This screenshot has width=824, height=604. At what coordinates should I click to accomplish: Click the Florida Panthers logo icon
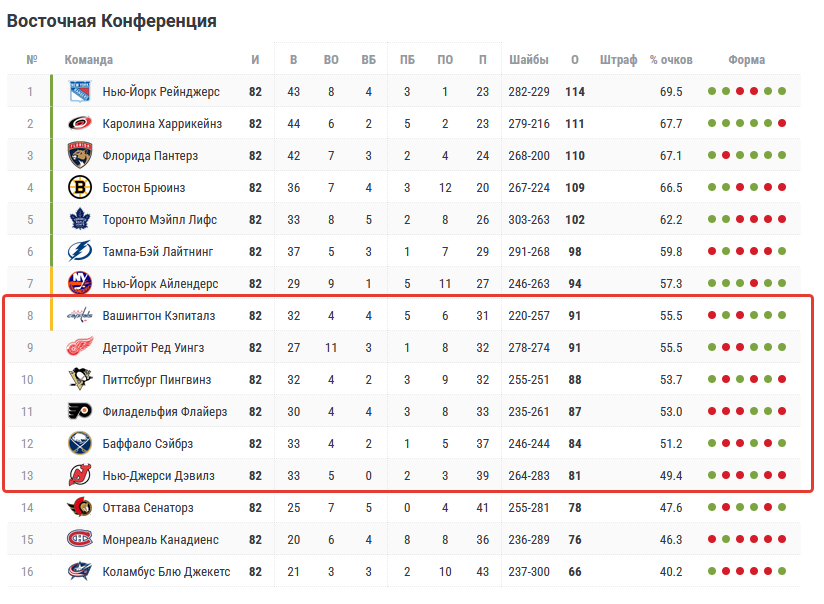tap(80, 156)
